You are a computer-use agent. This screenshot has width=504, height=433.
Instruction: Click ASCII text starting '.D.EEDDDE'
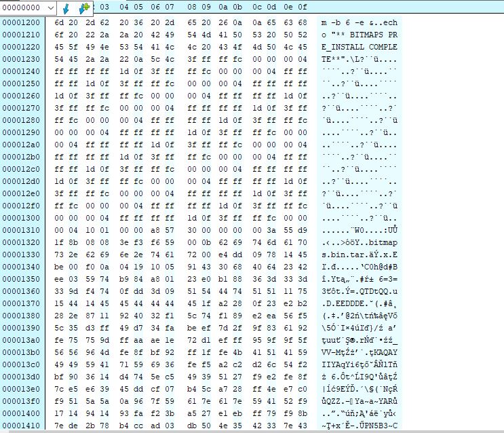click(x=360, y=303)
